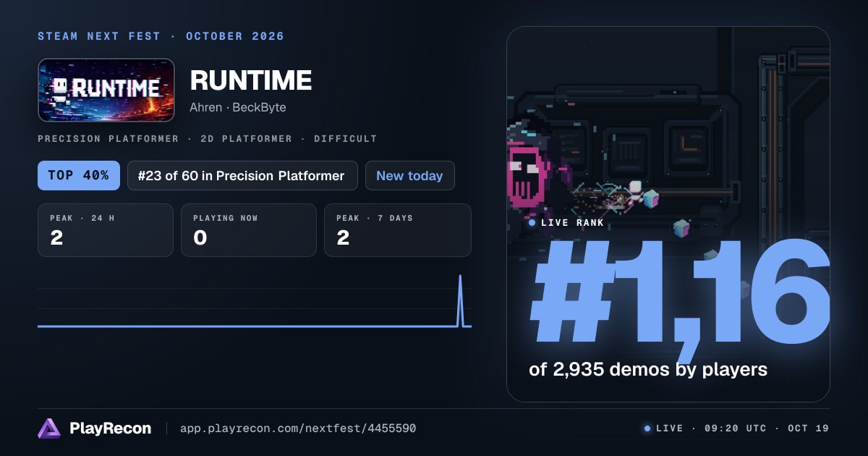
Task: Open the RUNTIME game capsule thumbnail
Action: (106, 90)
